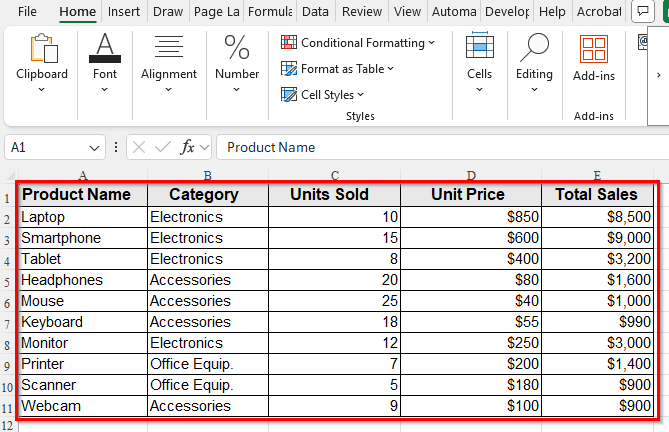669x432 pixels.
Task: Select the Units Sold header cell
Action: click(334, 195)
